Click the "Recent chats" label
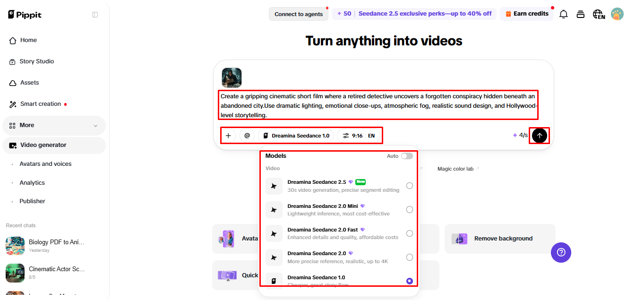The image size is (644, 300). (x=21, y=225)
